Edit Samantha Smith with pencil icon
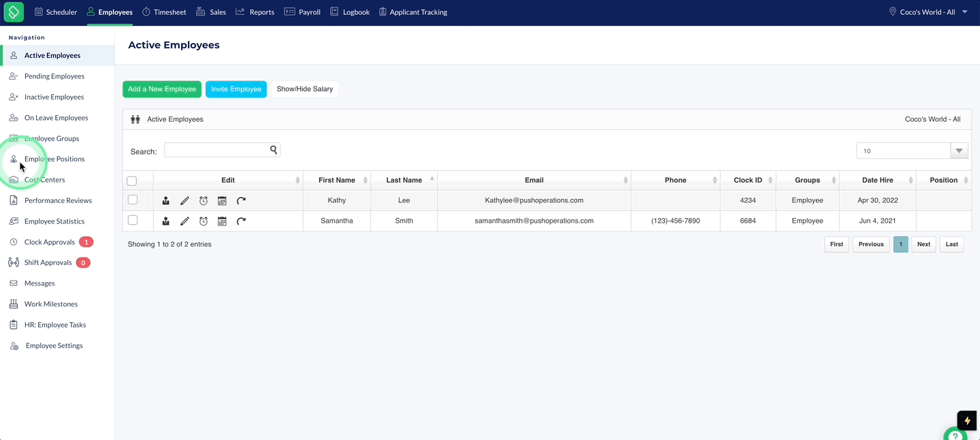Viewport: 980px width, 440px height. click(184, 221)
